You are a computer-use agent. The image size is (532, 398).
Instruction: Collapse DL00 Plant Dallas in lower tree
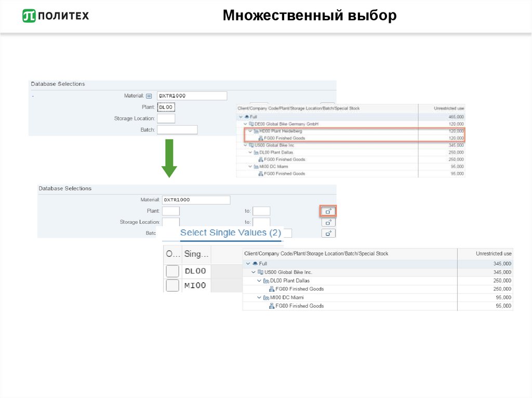click(x=259, y=281)
